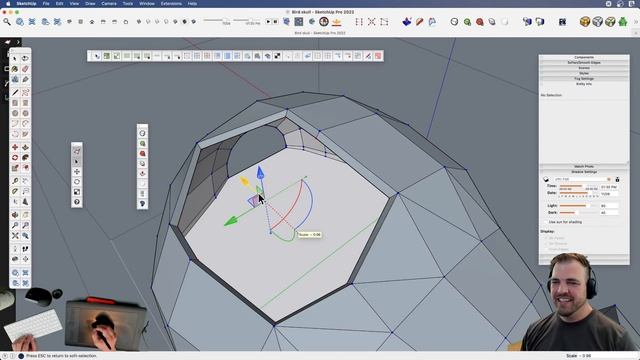Toggle shadows on with the Shadow Settings icon
The width and height of the screenshot is (640, 360).
point(546,179)
